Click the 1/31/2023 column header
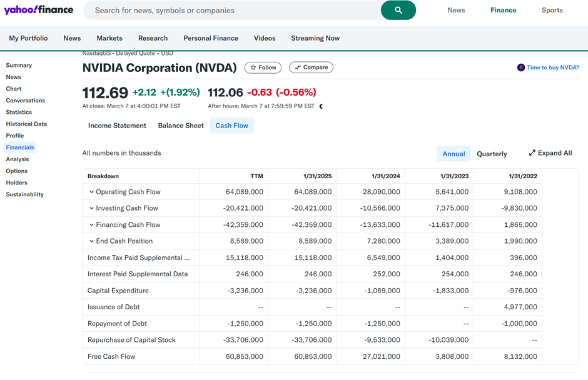Viewport: 588px width, 380px height. tap(455, 176)
